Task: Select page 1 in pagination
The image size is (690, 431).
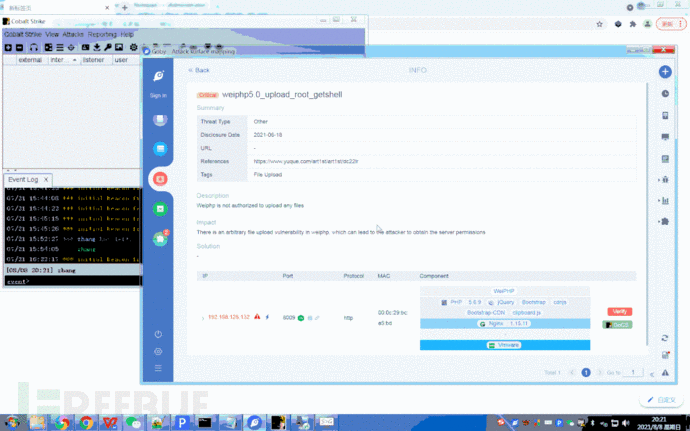Action: pyautogui.click(x=586, y=372)
